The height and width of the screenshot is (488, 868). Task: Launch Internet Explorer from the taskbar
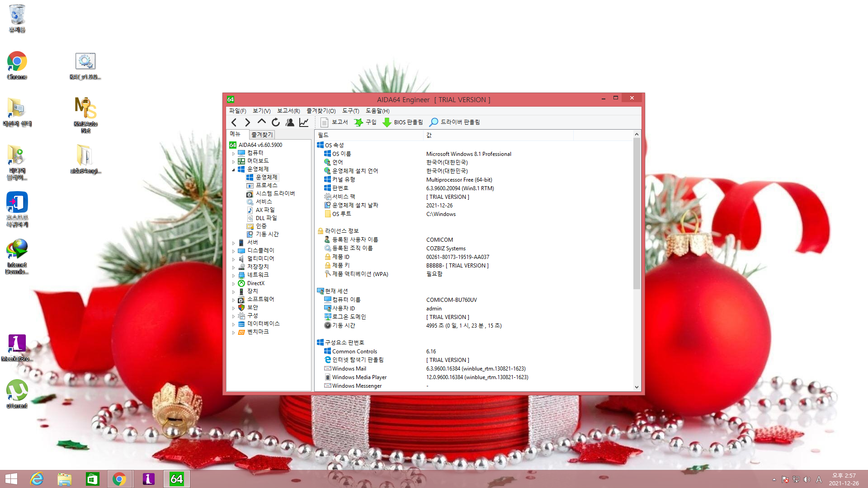[37, 479]
